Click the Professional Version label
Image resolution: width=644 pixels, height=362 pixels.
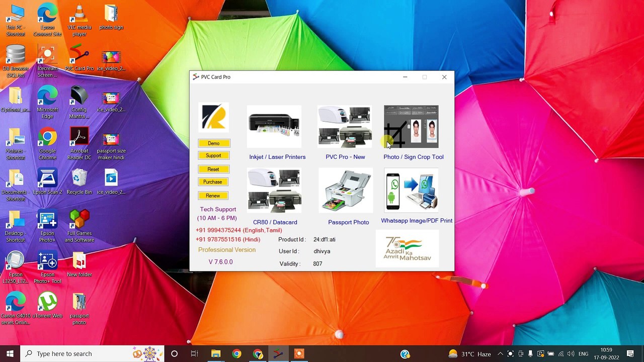[227, 250]
